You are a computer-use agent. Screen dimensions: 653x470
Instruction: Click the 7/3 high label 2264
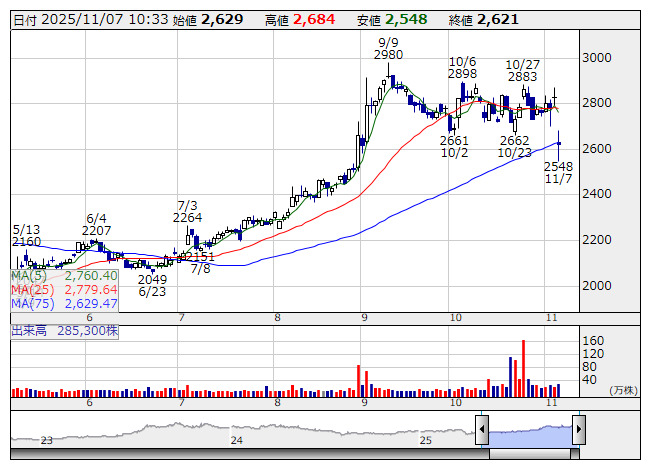tap(187, 217)
